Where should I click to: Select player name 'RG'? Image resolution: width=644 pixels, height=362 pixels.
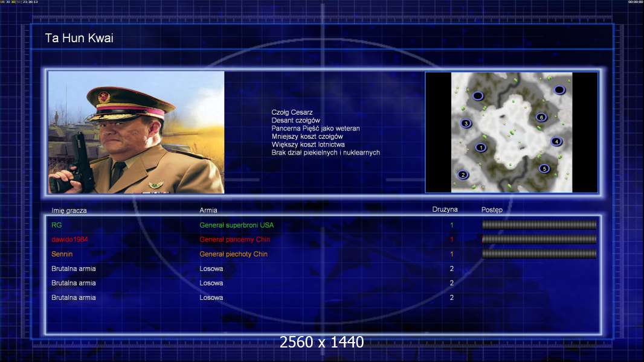56,225
